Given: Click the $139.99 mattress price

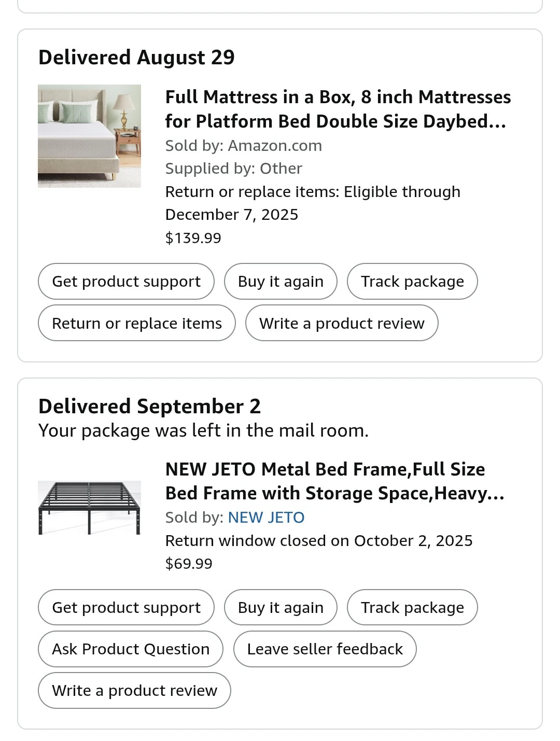Looking at the screenshot, I should 193,238.
